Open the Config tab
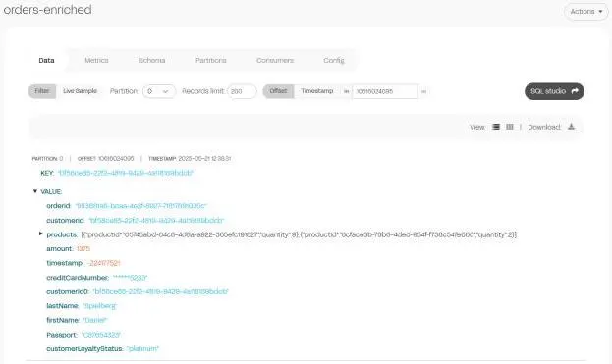Screen dimensions: 612x364 (334, 61)
